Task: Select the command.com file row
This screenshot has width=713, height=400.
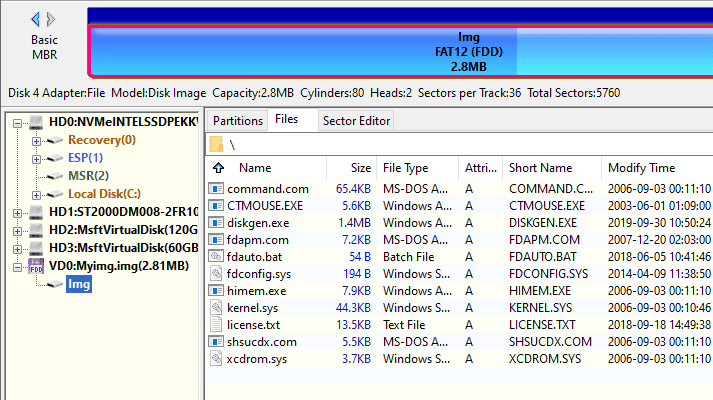Action: point(267,189)
